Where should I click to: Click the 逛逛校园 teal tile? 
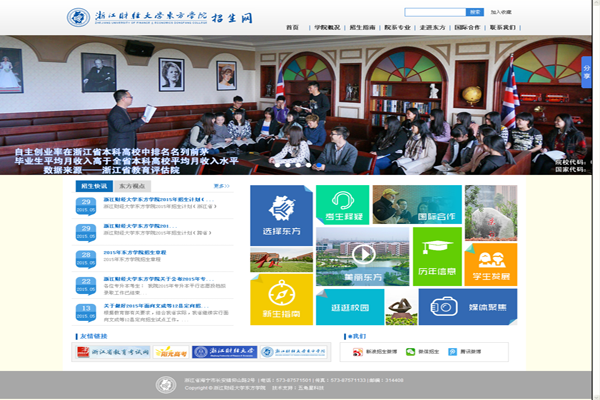350,307
